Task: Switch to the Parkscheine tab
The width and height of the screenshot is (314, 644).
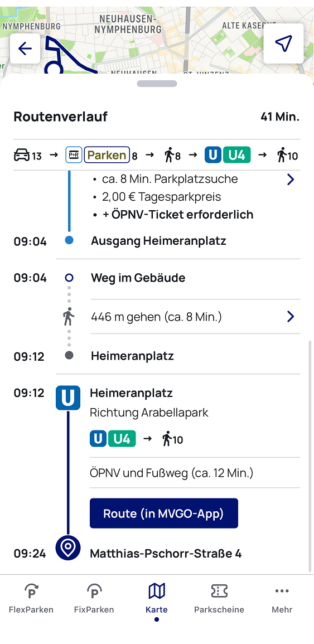Action: click(x=219, y=599)
